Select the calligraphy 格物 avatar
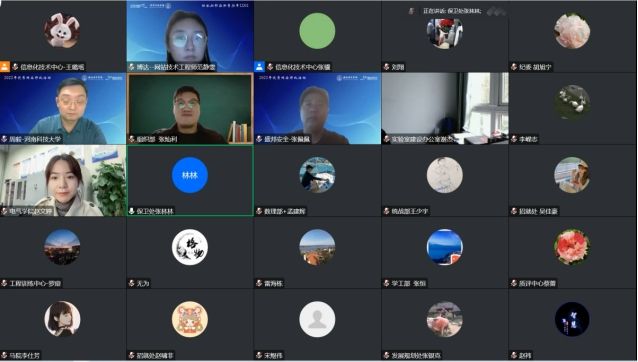 [190, 247]
